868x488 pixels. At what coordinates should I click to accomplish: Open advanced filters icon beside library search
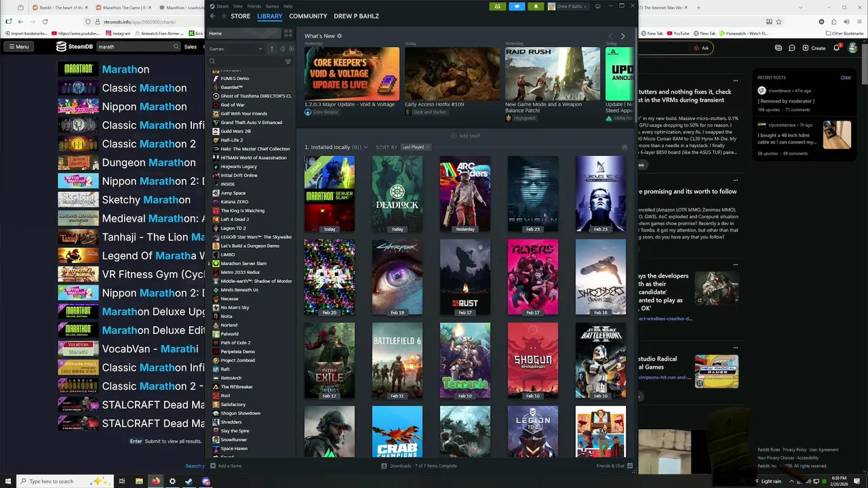click(288, 62)
